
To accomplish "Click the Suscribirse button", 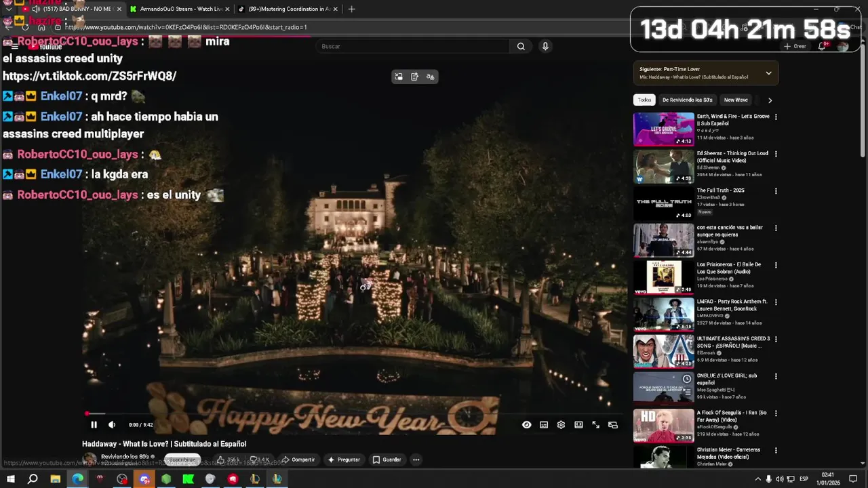I will point(182,460).
